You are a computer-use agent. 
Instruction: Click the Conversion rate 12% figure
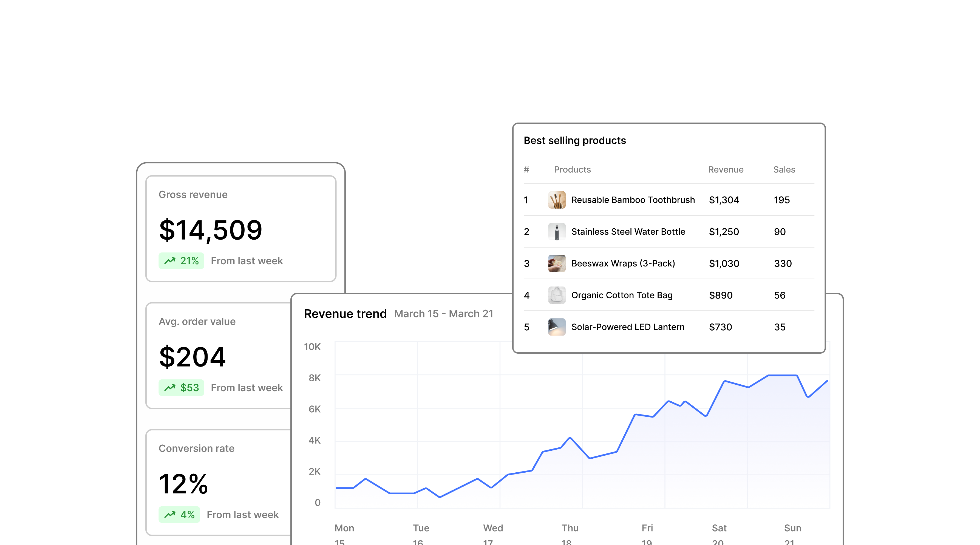(x=183, y=484)
